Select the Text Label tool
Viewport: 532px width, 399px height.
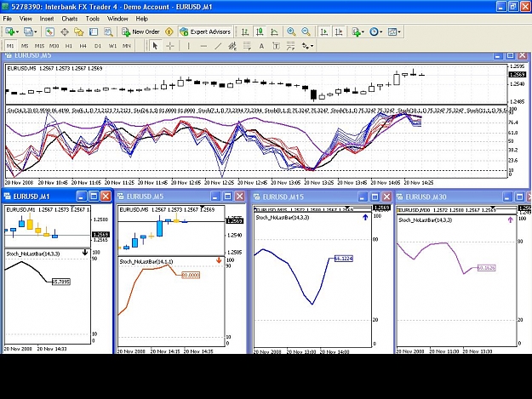pos(276,46)
